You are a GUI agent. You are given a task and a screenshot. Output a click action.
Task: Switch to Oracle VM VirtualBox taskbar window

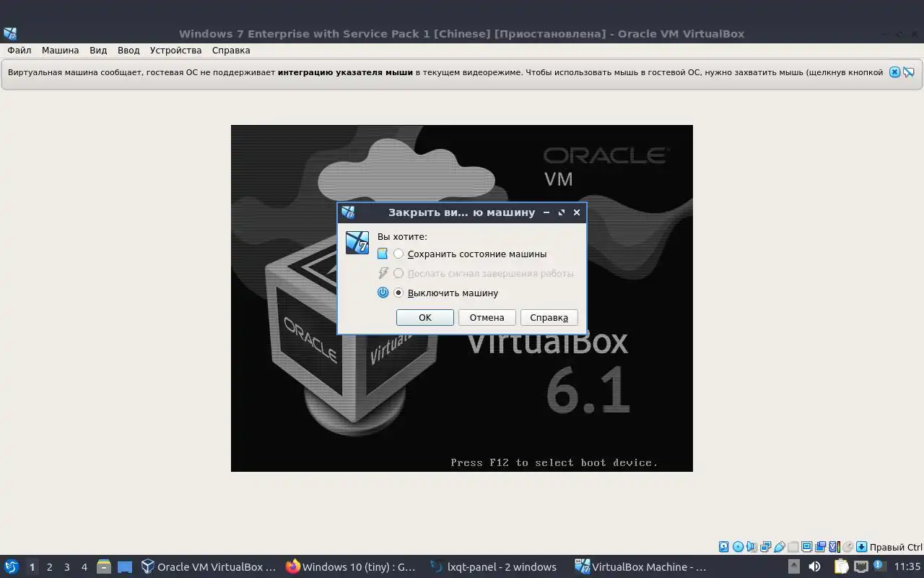209,567
